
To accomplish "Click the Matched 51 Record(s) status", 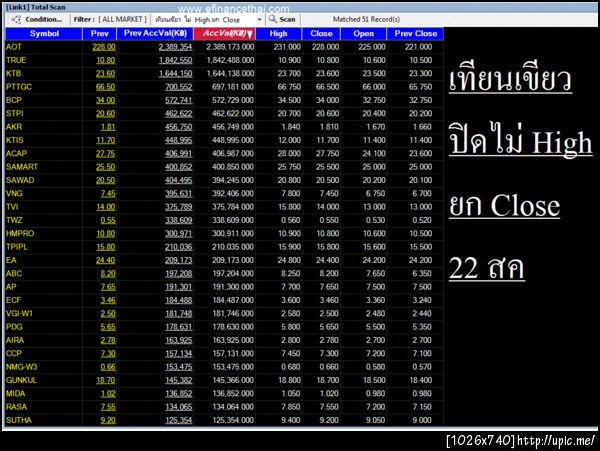I will 366,19.
